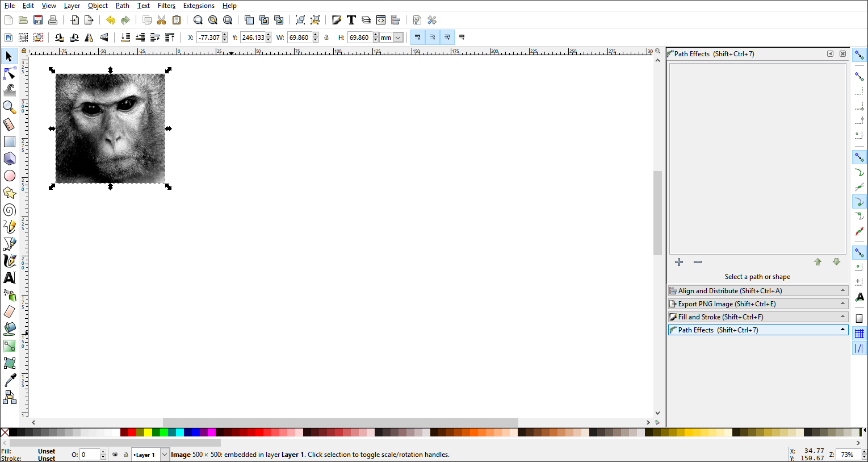
Task: Raise selection to top
Action: (x=170, y=38)
